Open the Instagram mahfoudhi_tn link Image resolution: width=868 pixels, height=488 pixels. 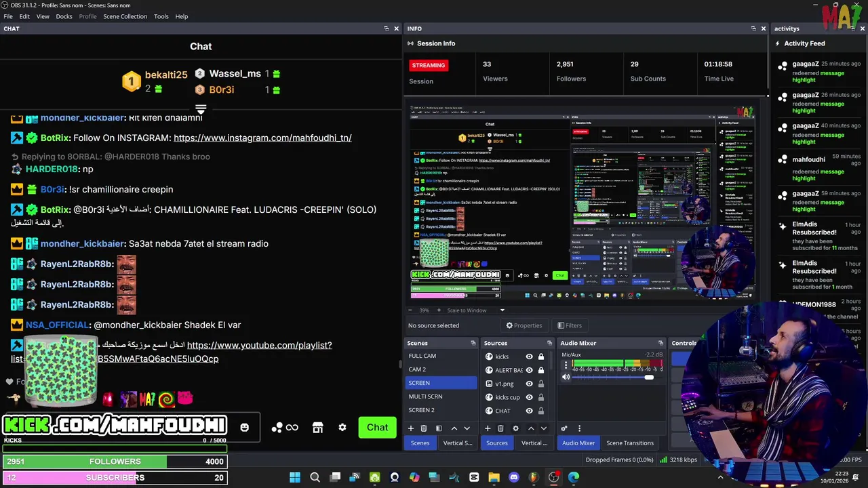[x=262, y=138]
